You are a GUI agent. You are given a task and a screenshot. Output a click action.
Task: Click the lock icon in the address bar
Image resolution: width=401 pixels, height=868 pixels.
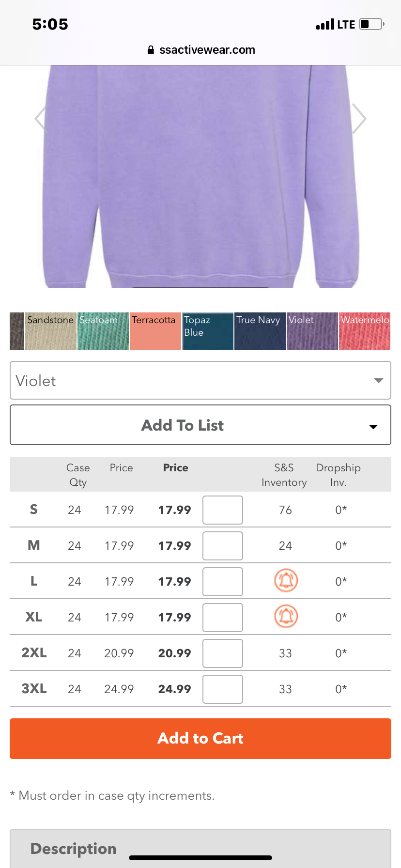150,50
